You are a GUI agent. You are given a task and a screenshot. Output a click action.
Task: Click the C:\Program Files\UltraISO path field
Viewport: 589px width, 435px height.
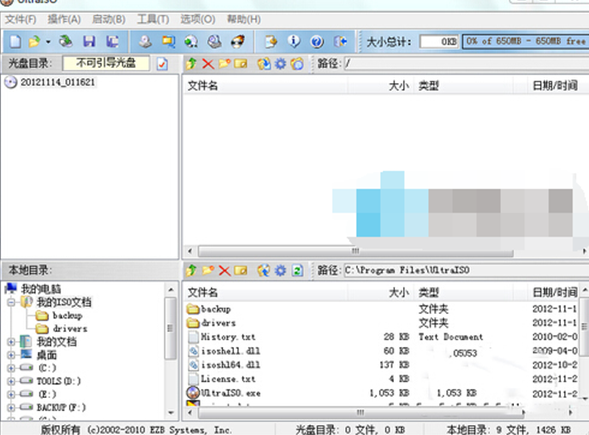[466, 270]
